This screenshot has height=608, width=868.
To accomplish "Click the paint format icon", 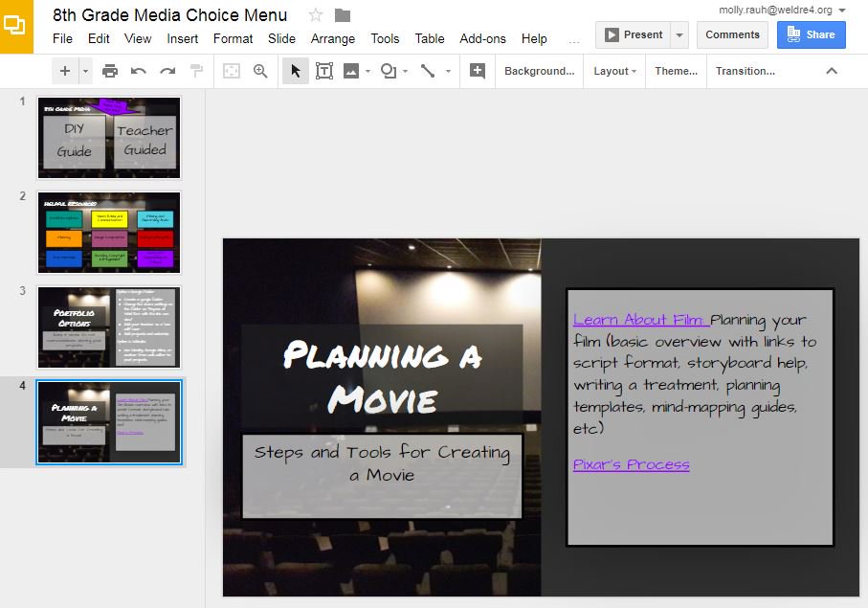I will click(196, 71).
